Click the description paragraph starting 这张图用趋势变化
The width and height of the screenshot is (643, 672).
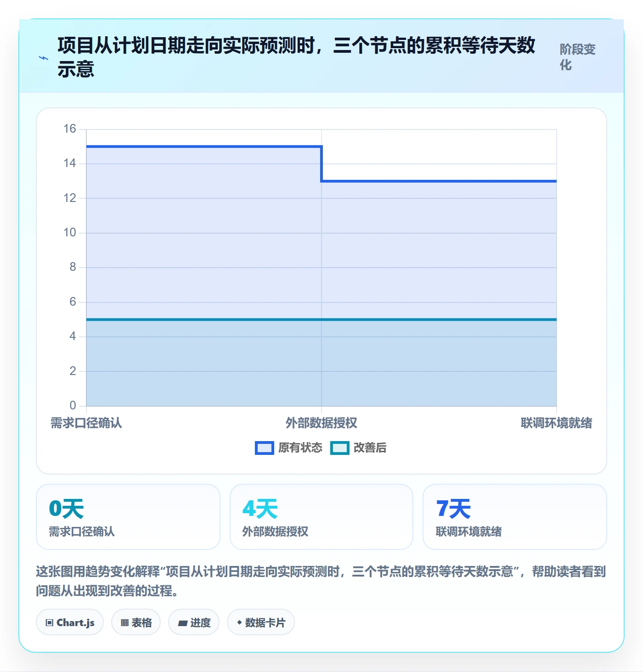coord(321,581)
